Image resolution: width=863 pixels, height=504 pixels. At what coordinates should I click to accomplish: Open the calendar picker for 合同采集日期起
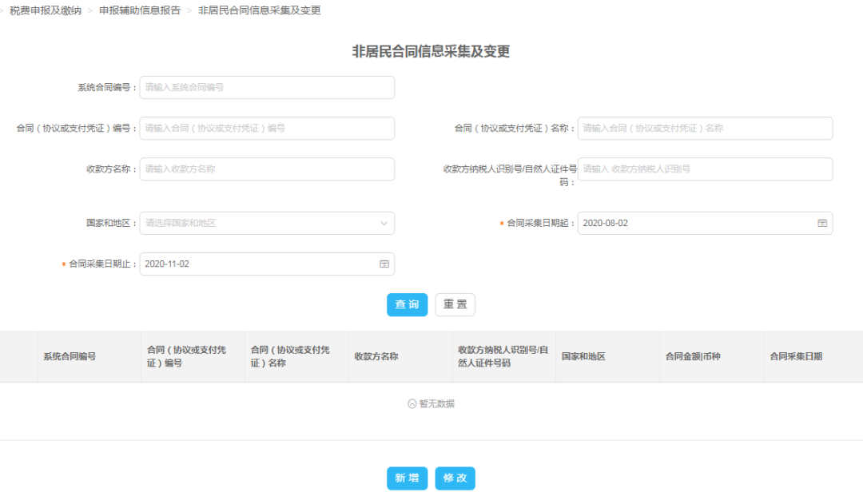pos(821,223)
